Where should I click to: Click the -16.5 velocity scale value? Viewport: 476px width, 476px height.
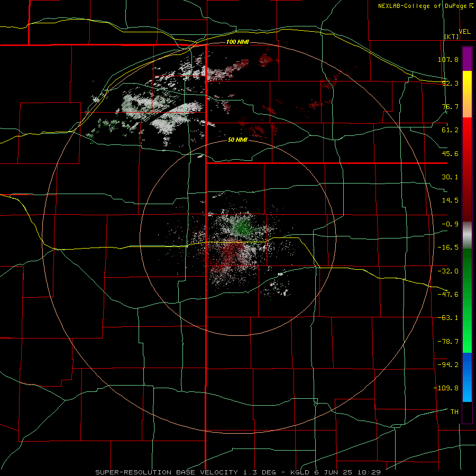(448, 248)
